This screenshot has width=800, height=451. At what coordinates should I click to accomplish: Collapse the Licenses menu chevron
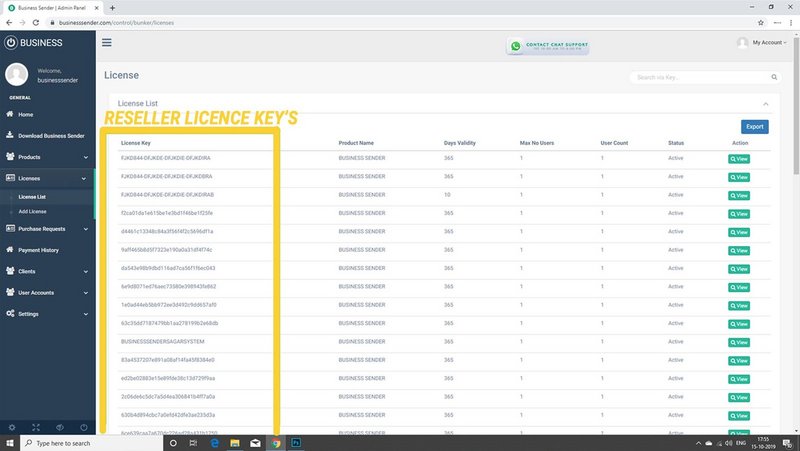tap(84, 179)
